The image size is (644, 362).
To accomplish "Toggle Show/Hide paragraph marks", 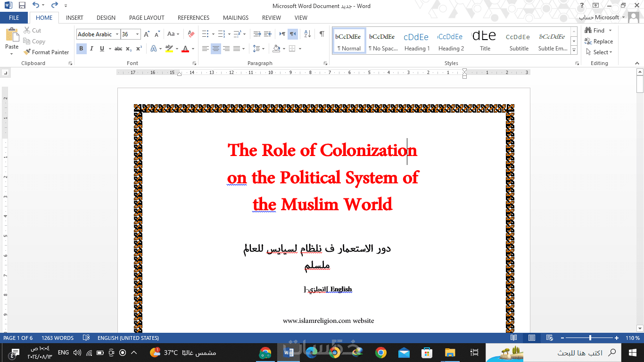I will point(322,34).
